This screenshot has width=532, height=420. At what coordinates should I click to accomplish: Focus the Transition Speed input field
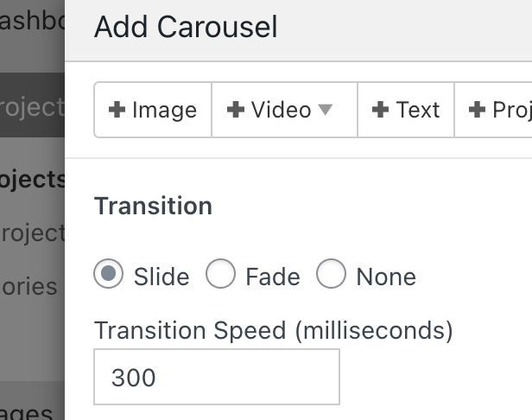coord(216,377)
